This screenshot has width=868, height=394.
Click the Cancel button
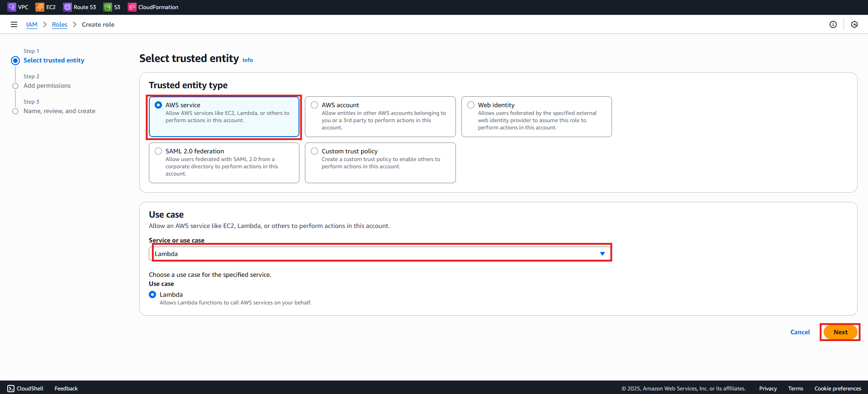(800, 332)
